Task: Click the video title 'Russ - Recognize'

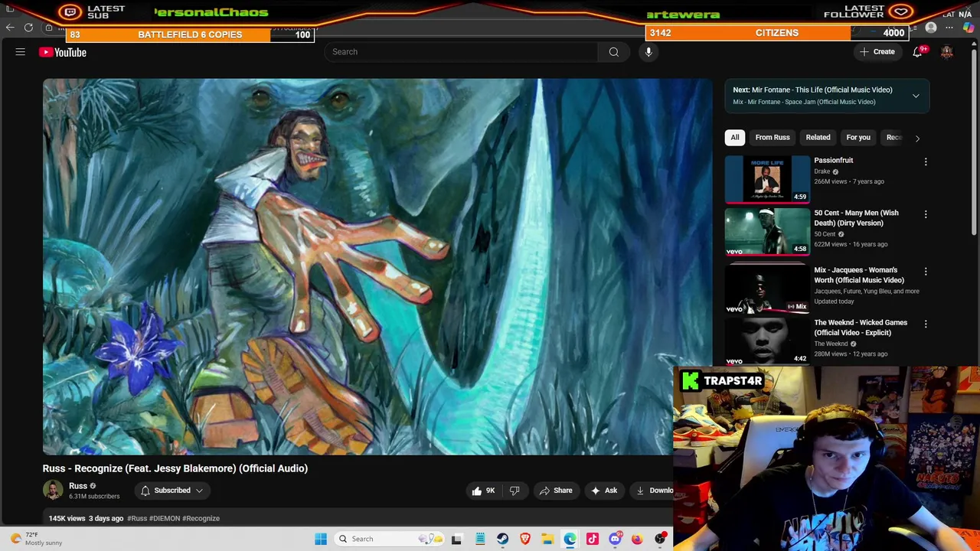Action: (175, 468)
